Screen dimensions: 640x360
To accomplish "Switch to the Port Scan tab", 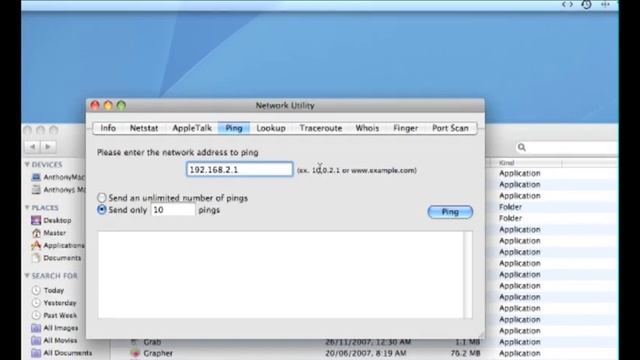I will pyautogui.click(x=450, y=128).
